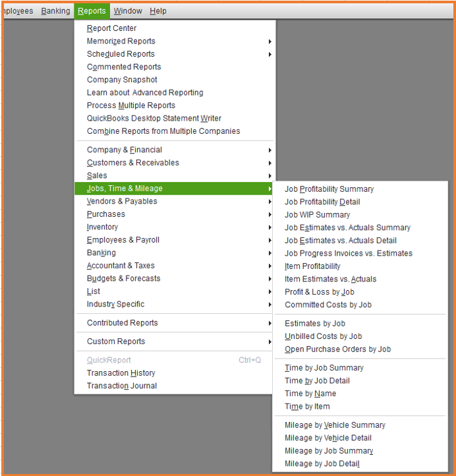Select Time by Name report
This screenshot has height=476, width=456.
tap(360, 394)
